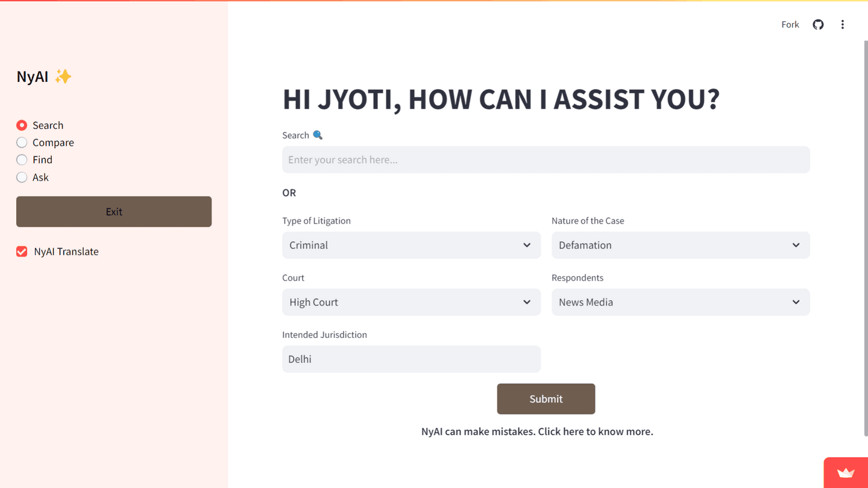Open the three-dot main menu

point(843,25)
